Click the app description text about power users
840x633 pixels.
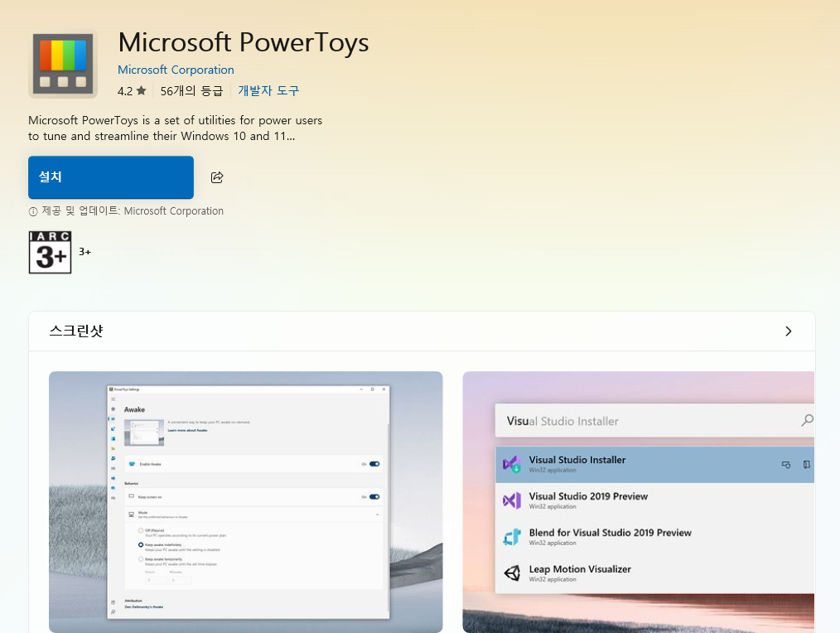tap(175, 128)
